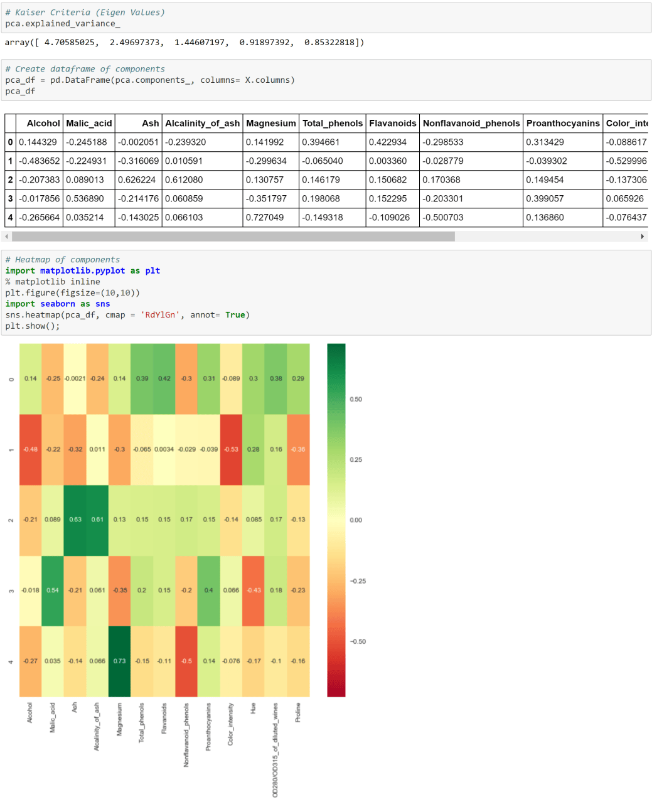652x812 pixels.
Task: Click the Nonflavanoid_phenols table column header
Action: (471, 124)
